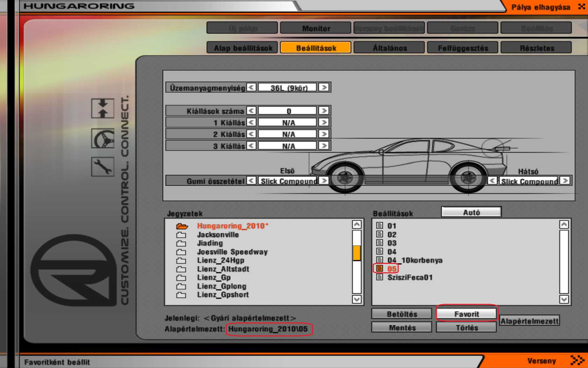
Task: Open the Általános tab
Action: pos(389,48)
